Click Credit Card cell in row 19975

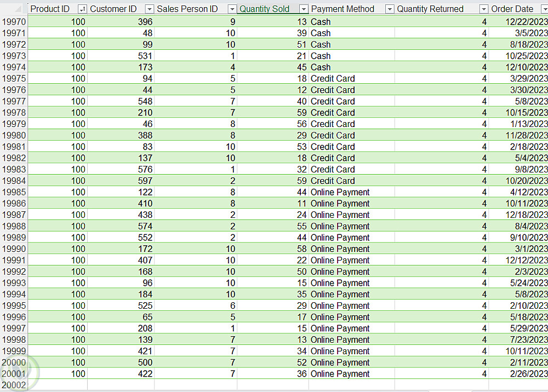352,78
